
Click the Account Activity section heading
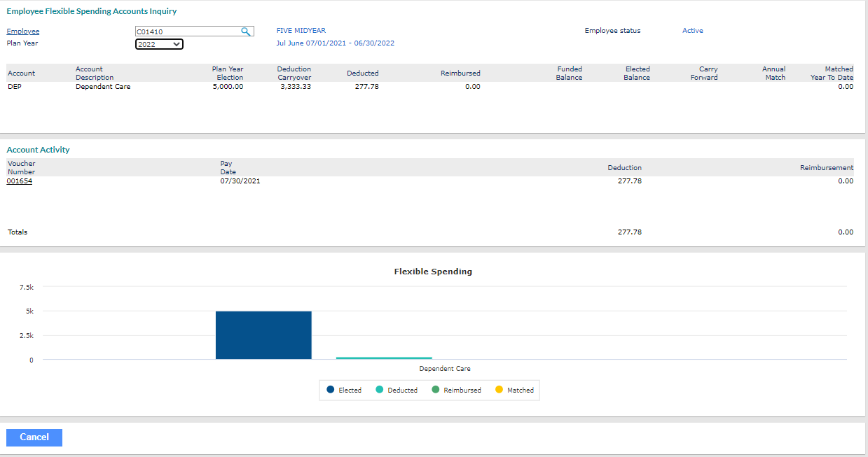[x=38, y=149]
